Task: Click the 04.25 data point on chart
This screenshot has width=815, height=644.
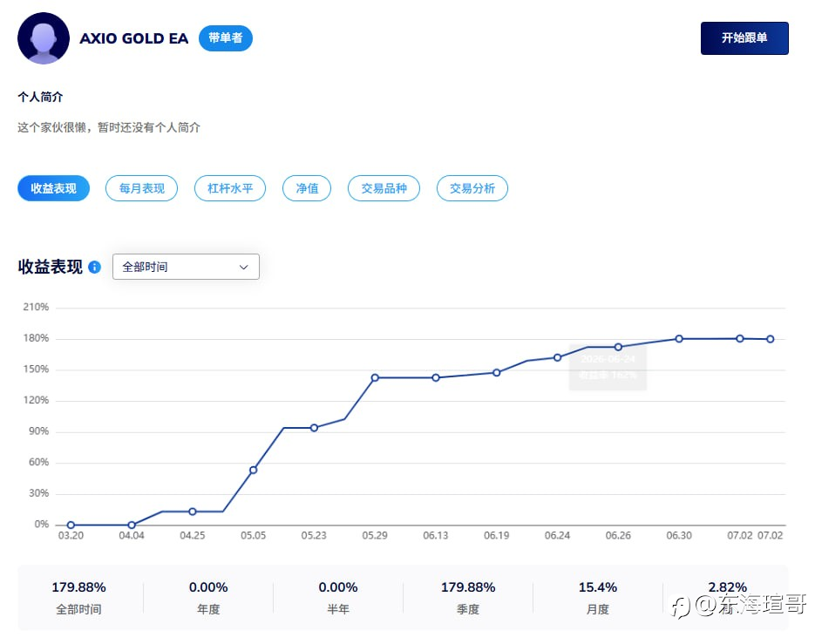Action: click(193, 512)
